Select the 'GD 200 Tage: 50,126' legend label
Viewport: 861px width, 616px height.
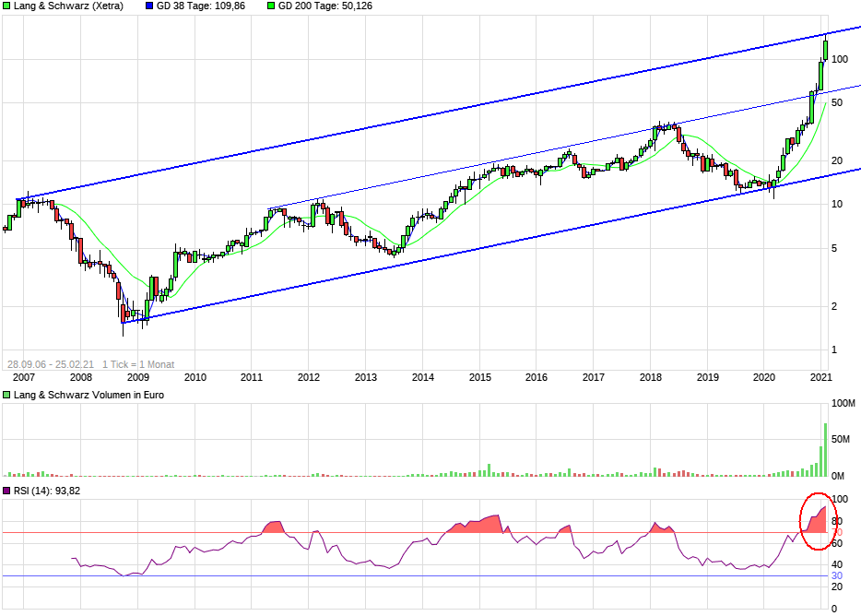pyautogui.click(x=325, y=6)
